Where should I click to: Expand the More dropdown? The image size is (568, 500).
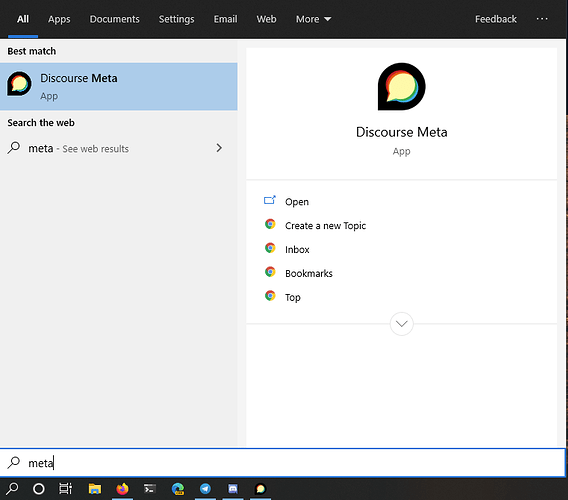pyautogui.click(x=313, y=19)
